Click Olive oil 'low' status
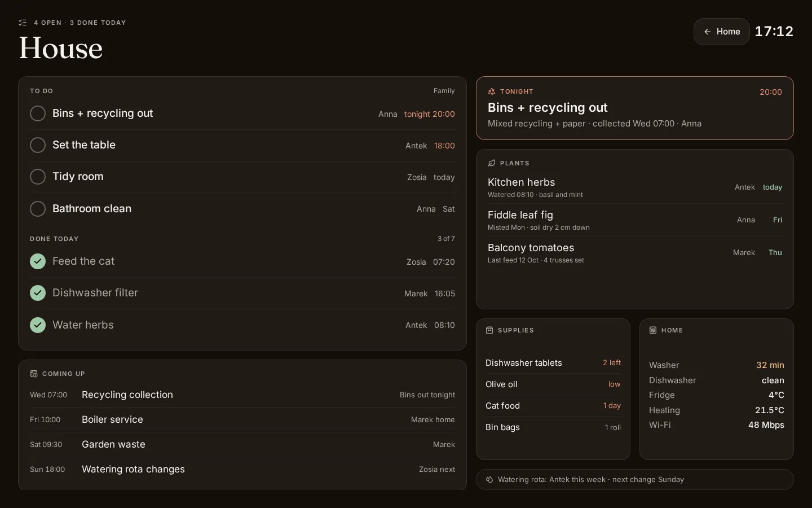Image resolution: width=812 pixels, height=508 pixels. (x=614, y=384)
